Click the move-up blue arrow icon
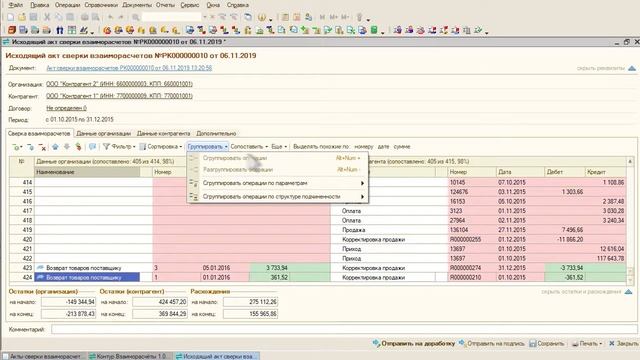This screenshot has width=640, height=360. pyautogui.click(x=55, y=147)
